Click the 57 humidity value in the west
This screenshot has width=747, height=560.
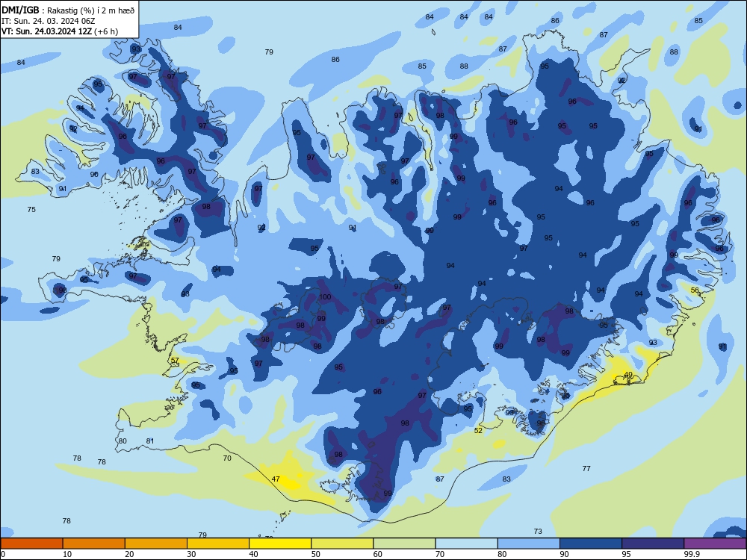(176, 361)
